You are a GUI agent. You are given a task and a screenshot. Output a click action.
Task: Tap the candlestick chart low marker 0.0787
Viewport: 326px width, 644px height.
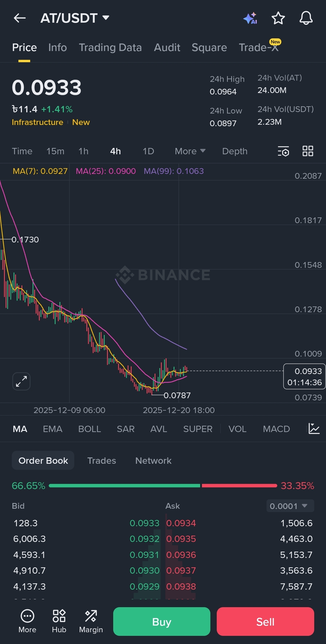177,395
